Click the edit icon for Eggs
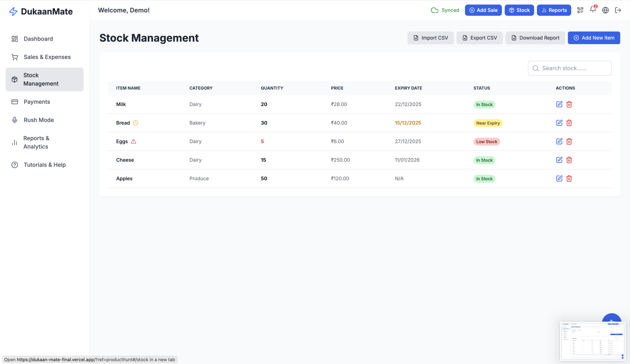 coord(559,141)
